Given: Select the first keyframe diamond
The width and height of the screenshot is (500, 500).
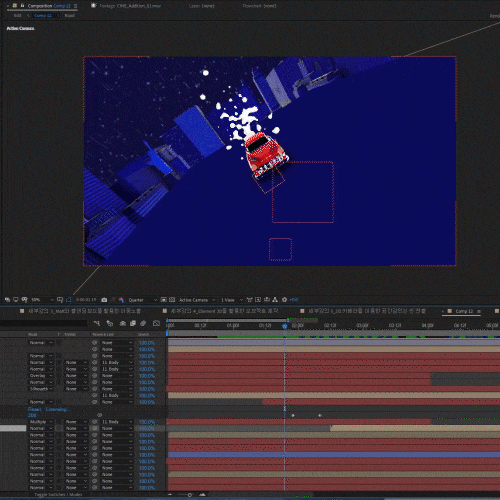Looking at the screenshot, I should [293, 415].
